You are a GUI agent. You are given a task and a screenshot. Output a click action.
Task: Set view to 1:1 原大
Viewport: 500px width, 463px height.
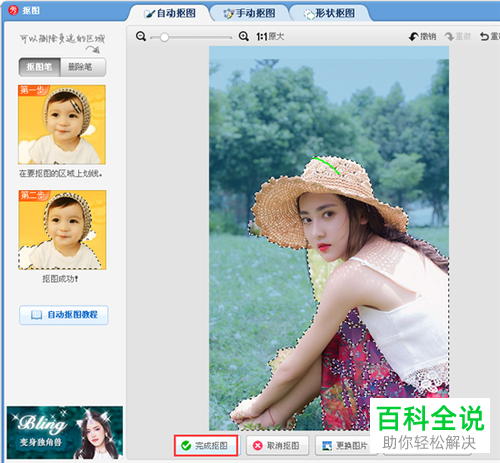[x=270, y=36]
